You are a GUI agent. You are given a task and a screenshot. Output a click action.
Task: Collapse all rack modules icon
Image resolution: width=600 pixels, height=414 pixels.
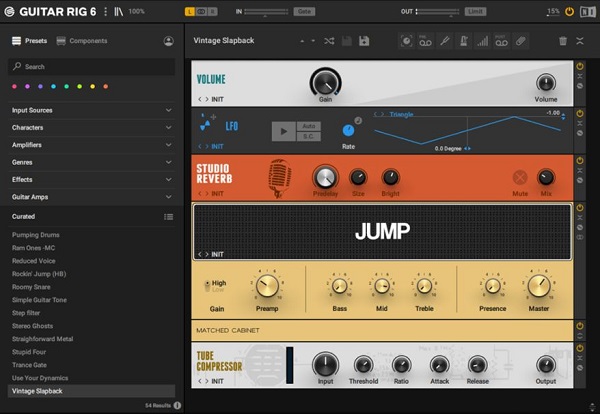(580, 41)
